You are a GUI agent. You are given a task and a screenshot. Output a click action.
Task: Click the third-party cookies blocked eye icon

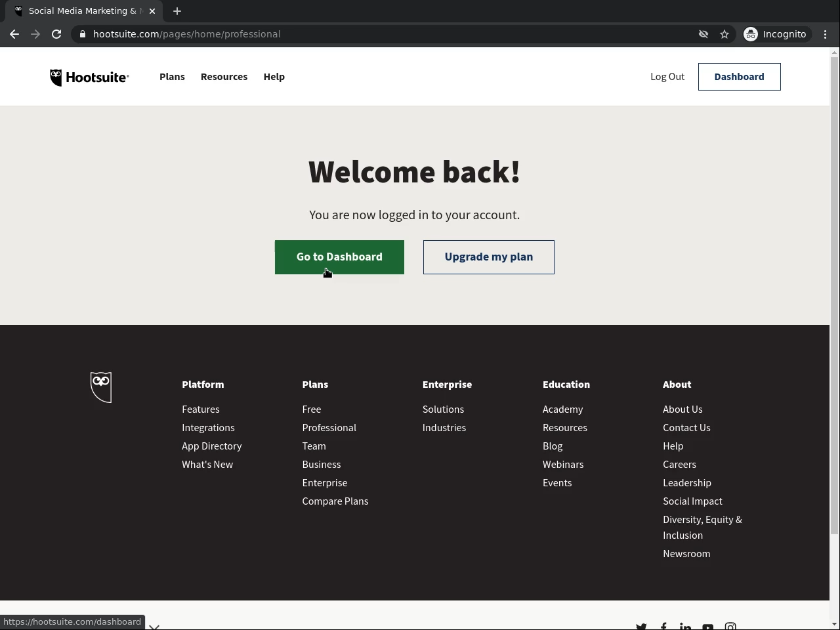tap(703, 34)
